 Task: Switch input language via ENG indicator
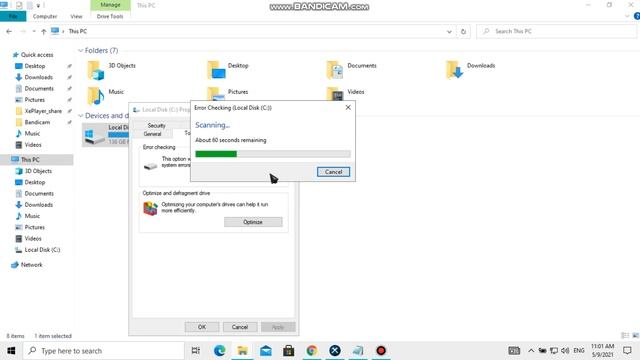tap(579, 351)
